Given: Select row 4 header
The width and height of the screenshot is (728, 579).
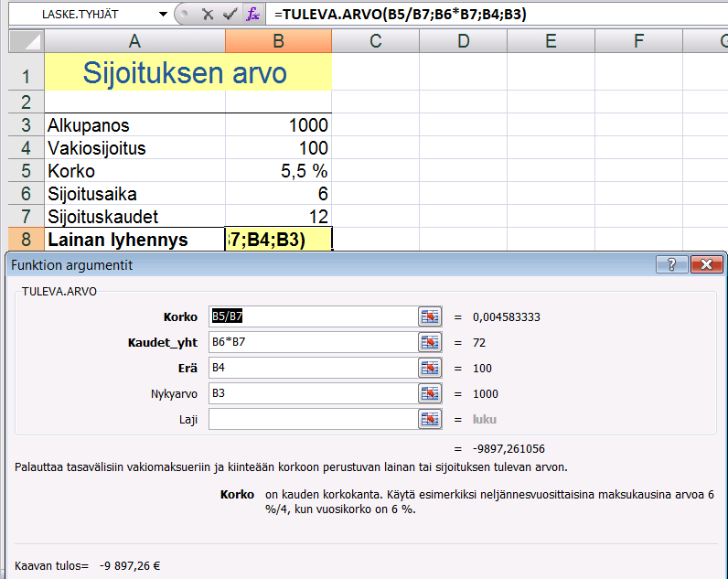Looking at the screenshot, I should pos(27,147).
